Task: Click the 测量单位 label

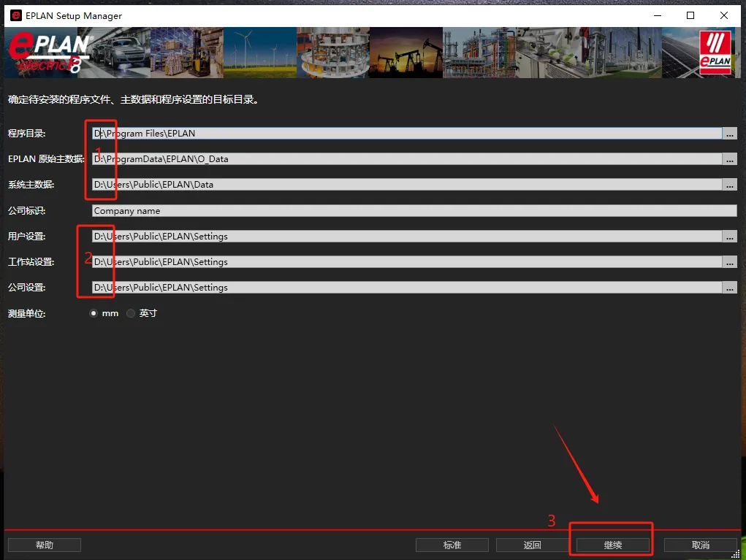Action: coord(26,314)
